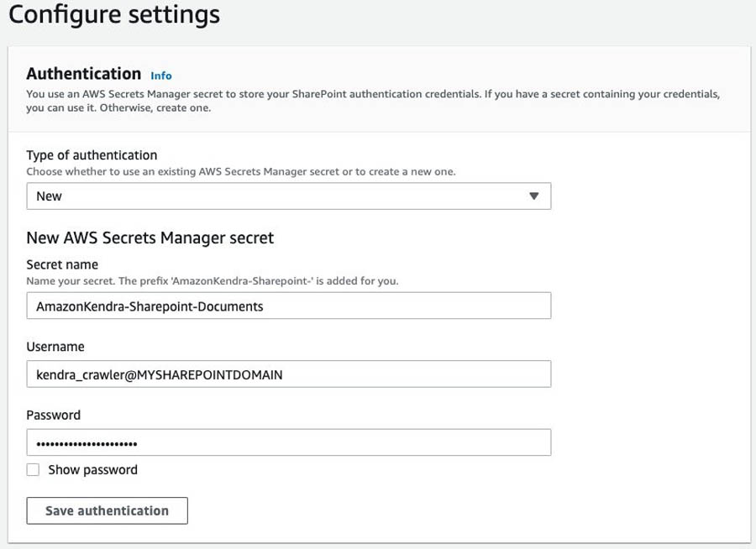Click the 'Password' field label
This screenshot has width=756, height=549.
[x=54, y=415]
